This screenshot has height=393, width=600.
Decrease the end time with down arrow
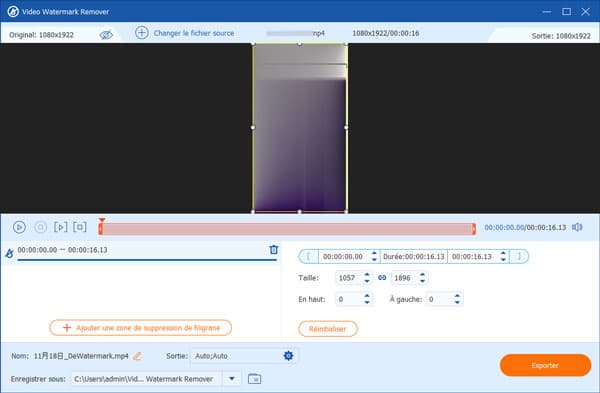coord(504,260)
